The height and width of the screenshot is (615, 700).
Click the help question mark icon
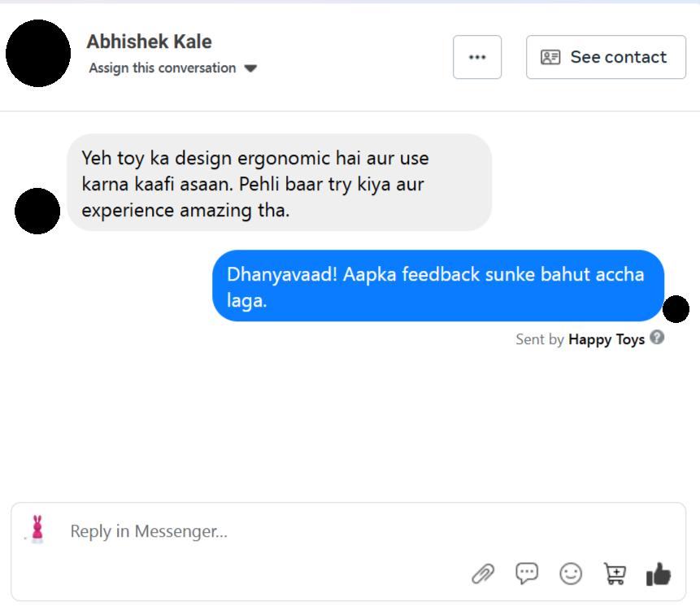657,338
